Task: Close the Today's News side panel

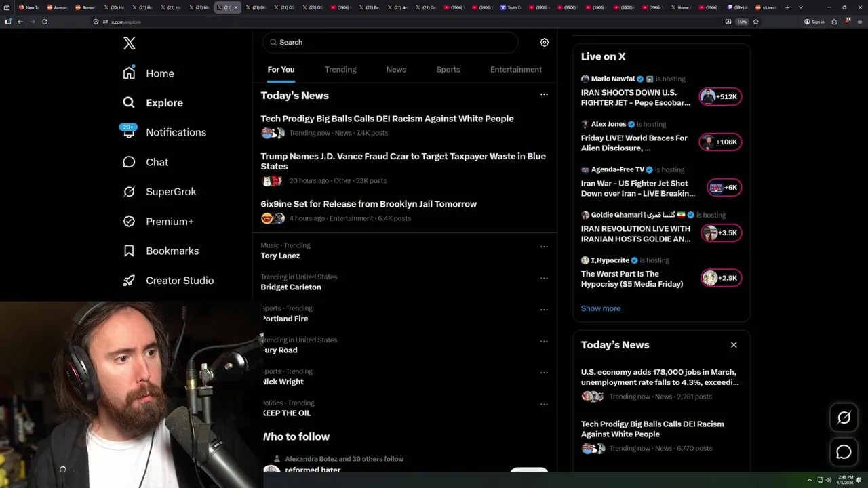Action: [x=734, y=345]
